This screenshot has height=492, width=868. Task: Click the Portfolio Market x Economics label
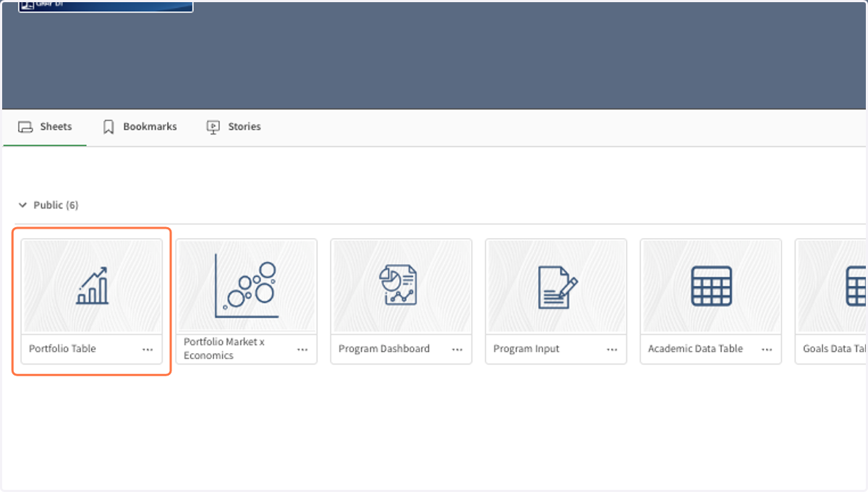pyautogui.click(x=224, y=349)
